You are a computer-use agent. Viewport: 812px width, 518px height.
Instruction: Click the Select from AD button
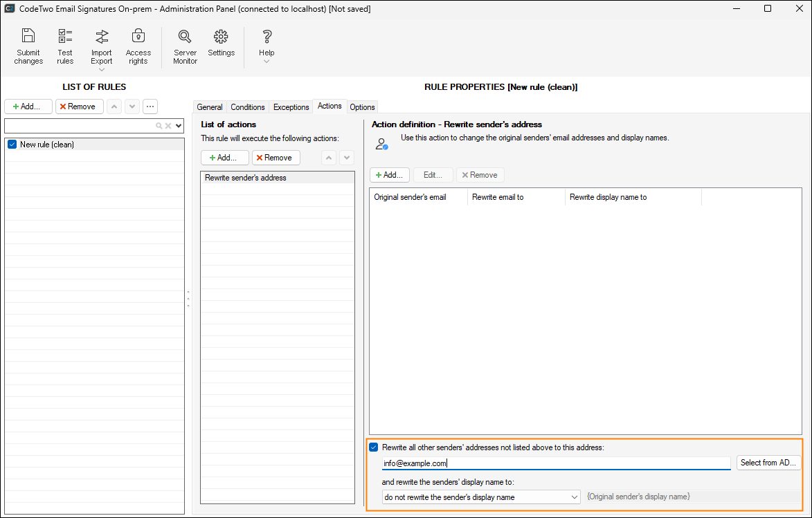tap(768, 463)
